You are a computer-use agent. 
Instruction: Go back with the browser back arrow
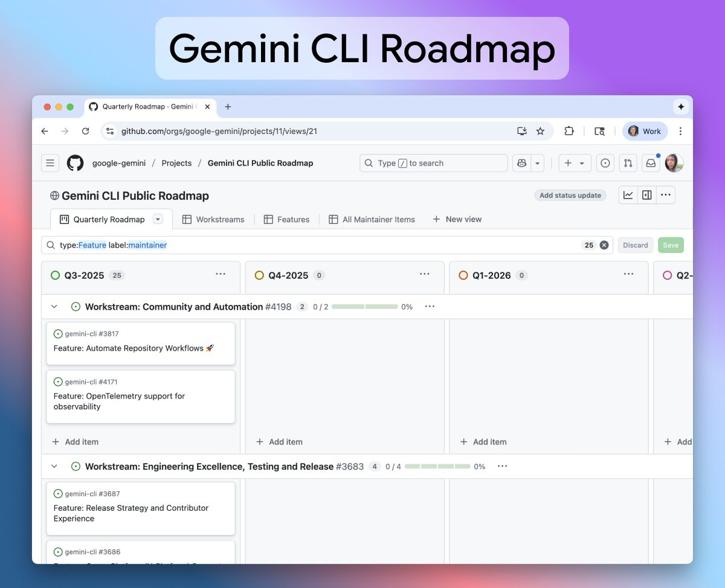click(x=45, y=131)
